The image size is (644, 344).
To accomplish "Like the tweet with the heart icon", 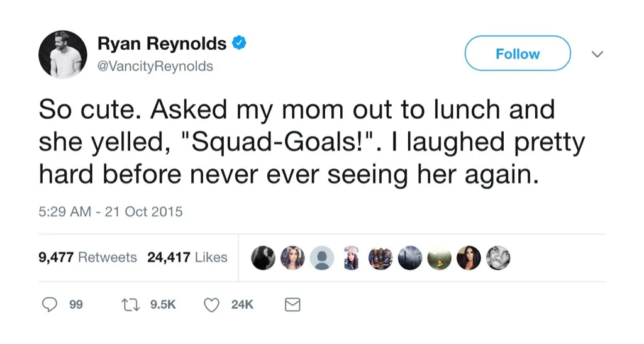I will pyautogui.click(x=213, y=305).
